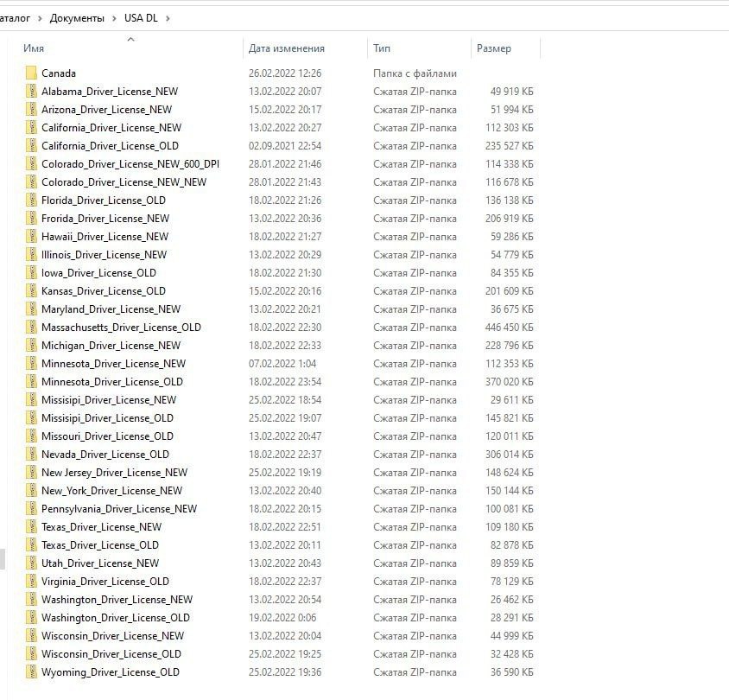Select the New Jersey_Driver_License_NEW file name

[x=114, y=473]
